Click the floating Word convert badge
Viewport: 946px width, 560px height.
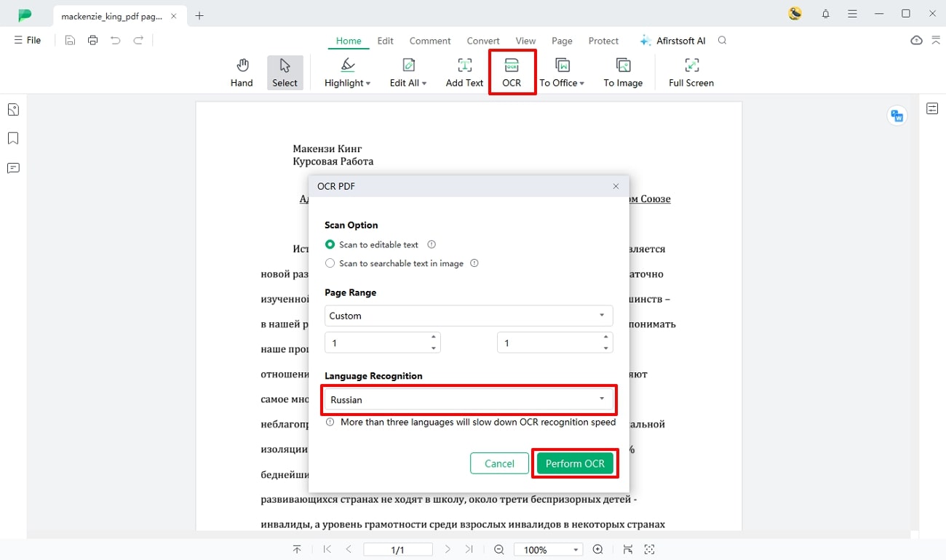tap(897, 116)
